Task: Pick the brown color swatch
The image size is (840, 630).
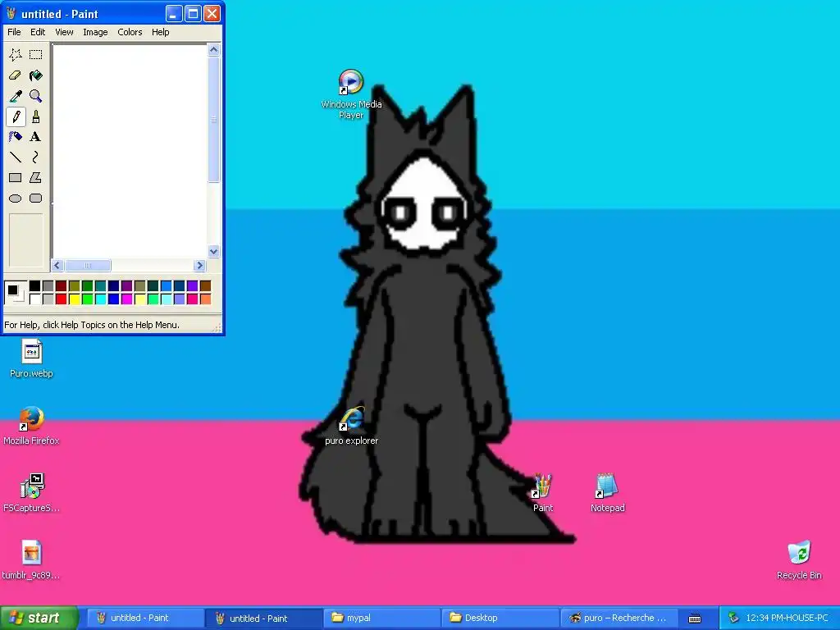Action: (206, 286)
